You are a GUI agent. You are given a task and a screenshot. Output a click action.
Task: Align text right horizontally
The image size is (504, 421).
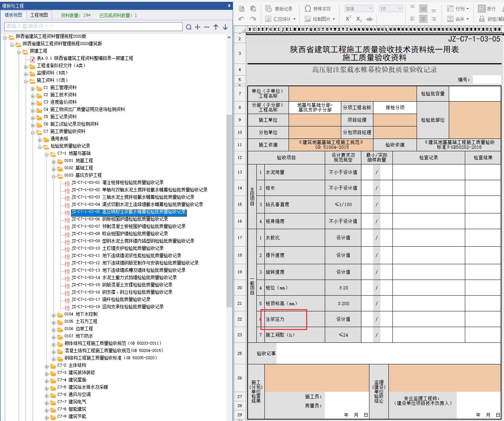(x=434, y=19)
